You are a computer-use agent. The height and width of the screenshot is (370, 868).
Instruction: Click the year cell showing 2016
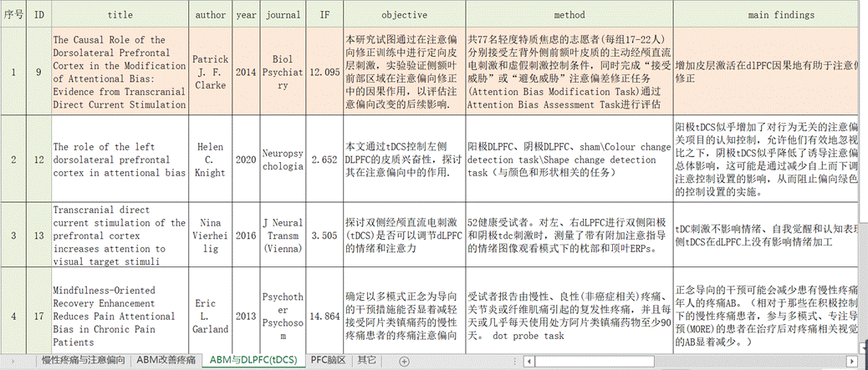click(x=246, y=236)
